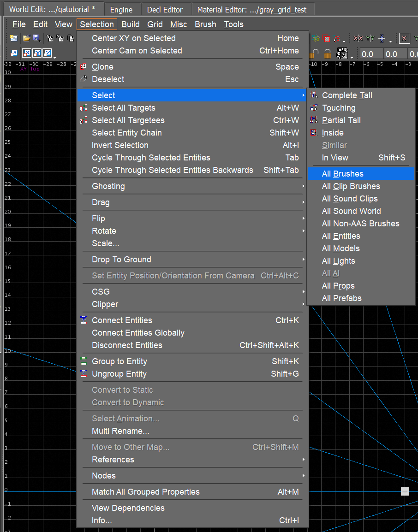Image resolution: width=418 pixels, height=532 pixels.
Task: Choose All Lights from the submenu
Action: (x=361, y=261)
